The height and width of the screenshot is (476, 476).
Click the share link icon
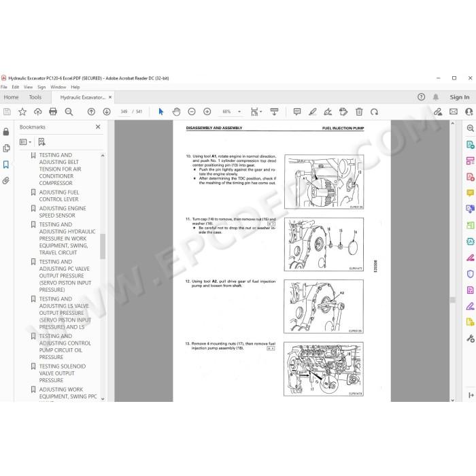438,112
